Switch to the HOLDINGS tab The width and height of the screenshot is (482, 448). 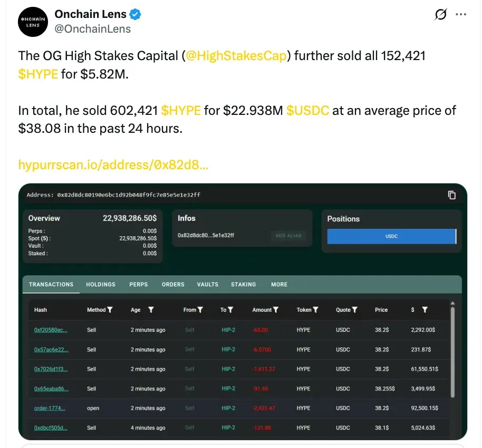(x=100, y=284)
